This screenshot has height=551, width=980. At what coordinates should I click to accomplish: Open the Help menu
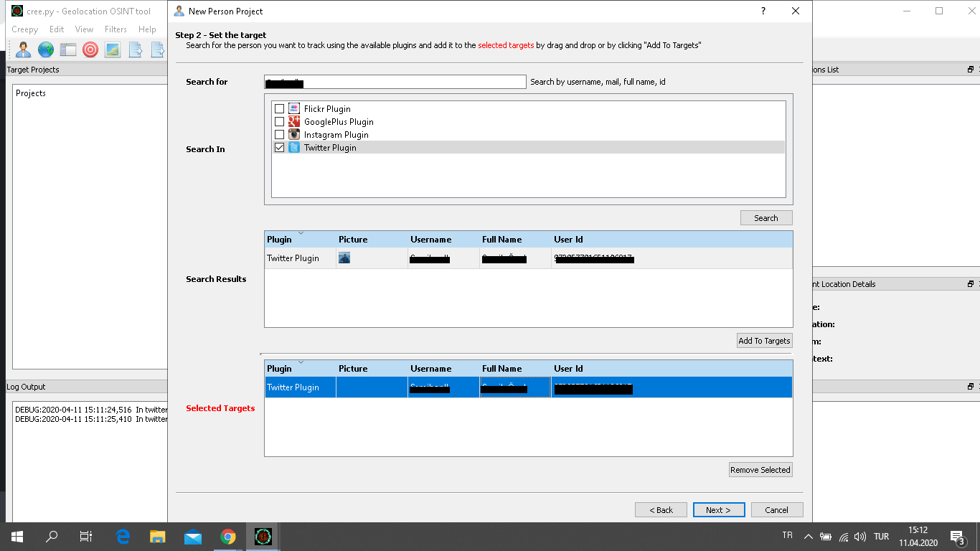click(147, 29)
